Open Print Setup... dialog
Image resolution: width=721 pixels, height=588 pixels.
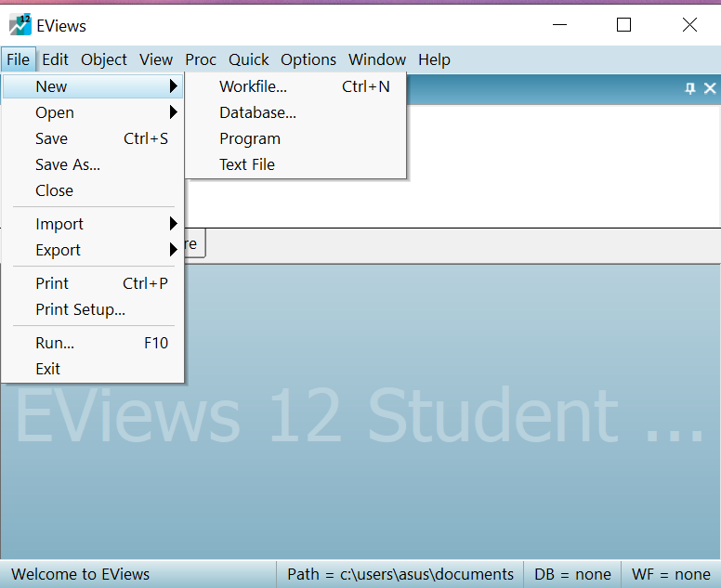pyautogui.click(x=80, y=309)
